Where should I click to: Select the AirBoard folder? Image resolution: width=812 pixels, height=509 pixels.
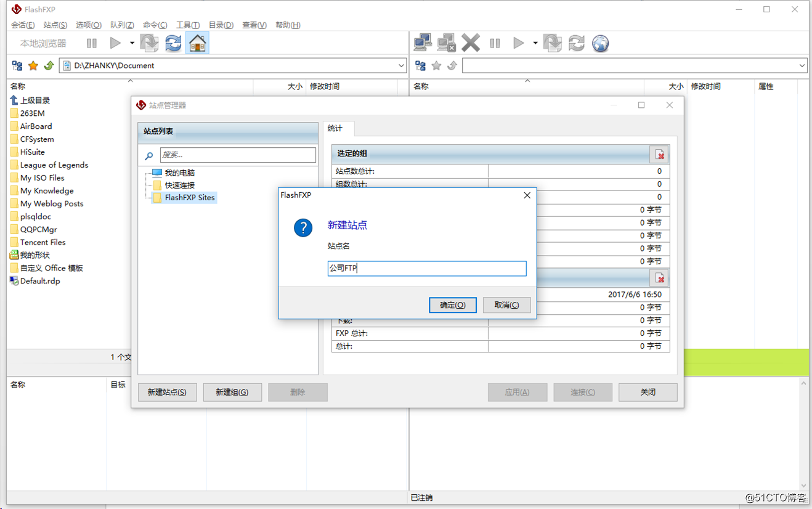(31, 126)
